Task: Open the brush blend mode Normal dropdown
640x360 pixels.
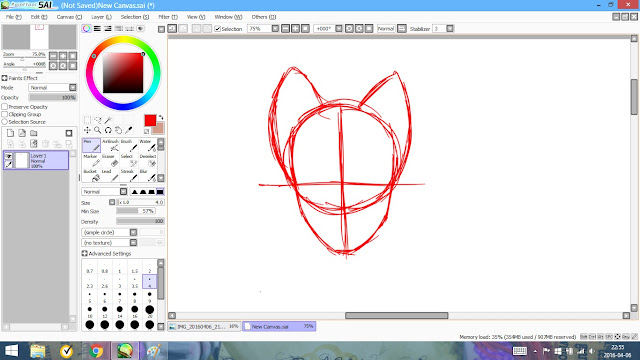Action: pyautogui.click(x=104, y=191)
